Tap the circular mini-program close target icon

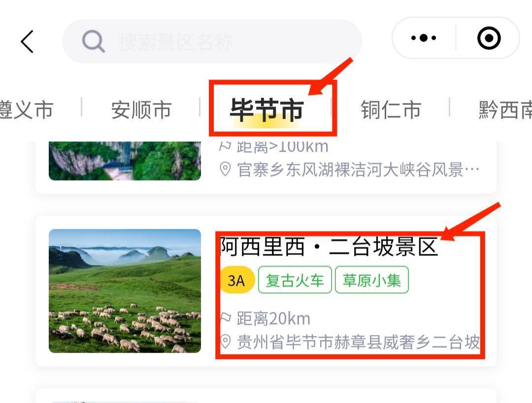point(489,38)
